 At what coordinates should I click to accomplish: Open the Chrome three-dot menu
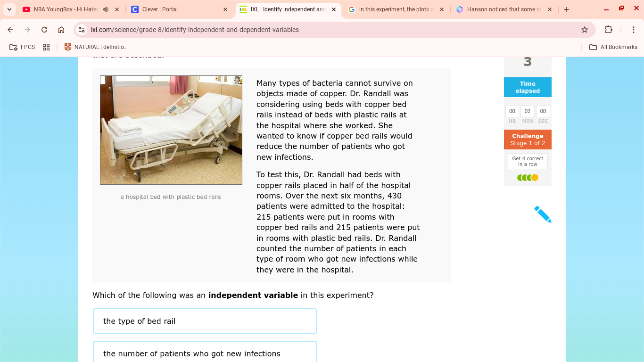pyautogui.click(x=634, y=30)
